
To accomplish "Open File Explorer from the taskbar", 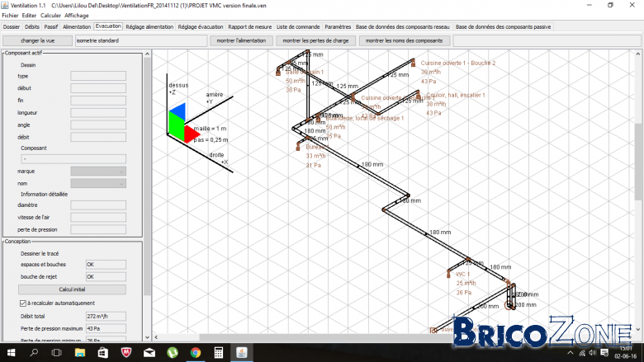I will pyautogui.click(x=80, y=353).
